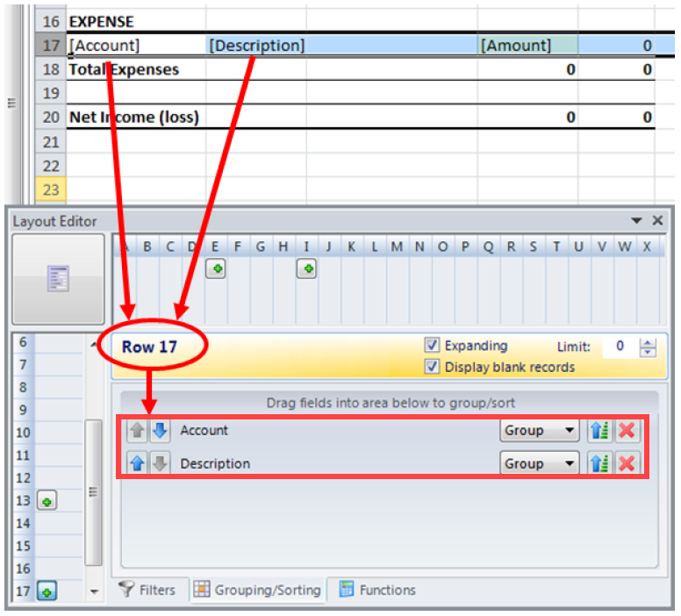Click spreadsheet row header 20
Image resolution: width=681 pixels, height=616 pixels.
point(51,117)
